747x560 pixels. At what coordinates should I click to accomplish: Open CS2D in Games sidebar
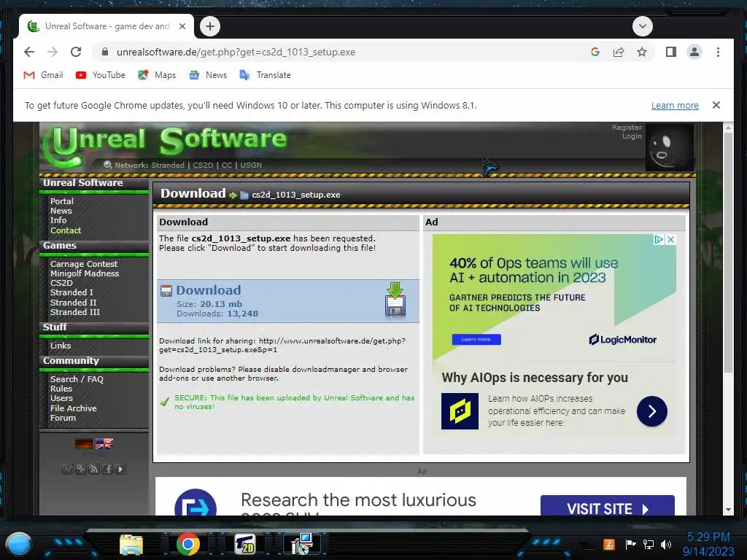click(x=61, y=283)
